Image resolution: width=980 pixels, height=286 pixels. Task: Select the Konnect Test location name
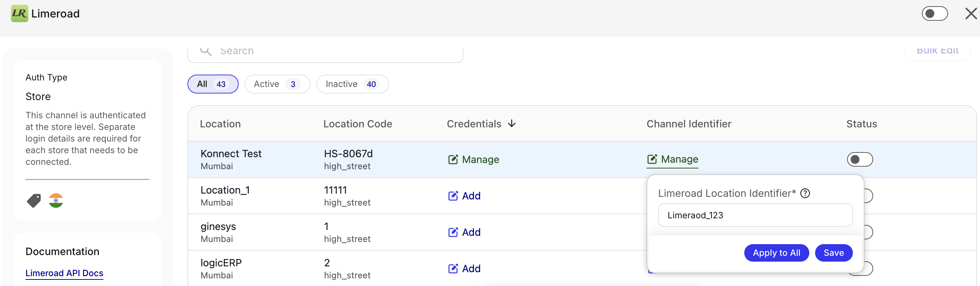pyautogui.click(x=231, y=154)
